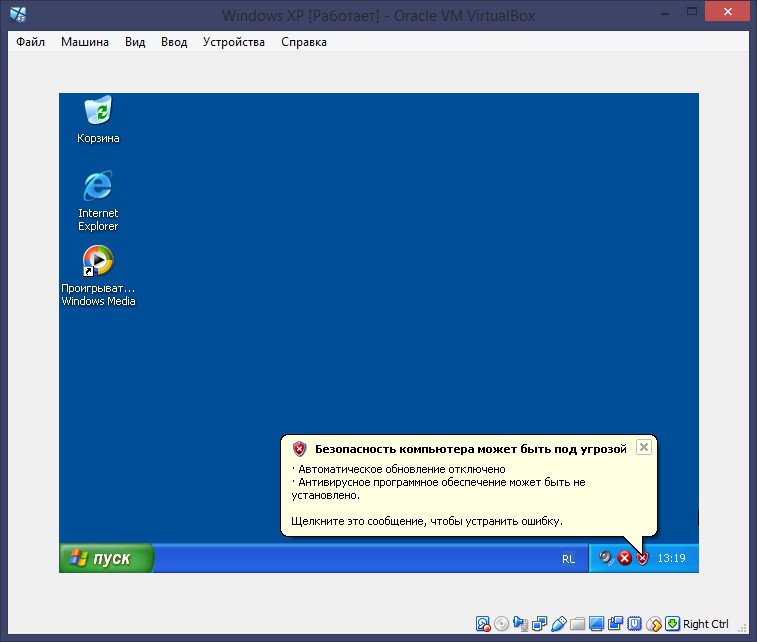Click the red X error tray icon

point(625,558)
